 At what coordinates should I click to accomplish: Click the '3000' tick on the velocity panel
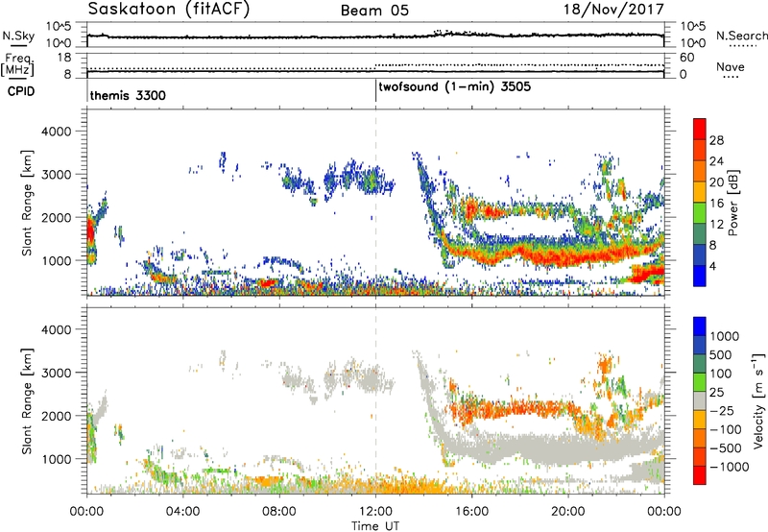click(x=57, y=373)
